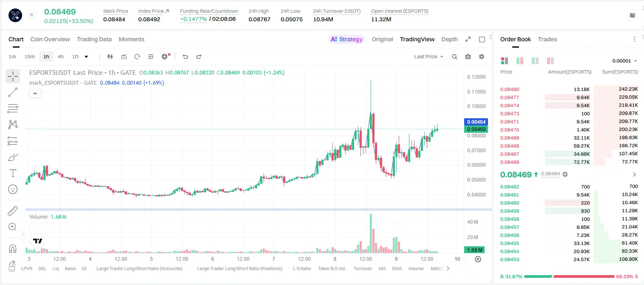
Task: Toggle the square layout icon beside Depth
Action: tap(482, 39)
